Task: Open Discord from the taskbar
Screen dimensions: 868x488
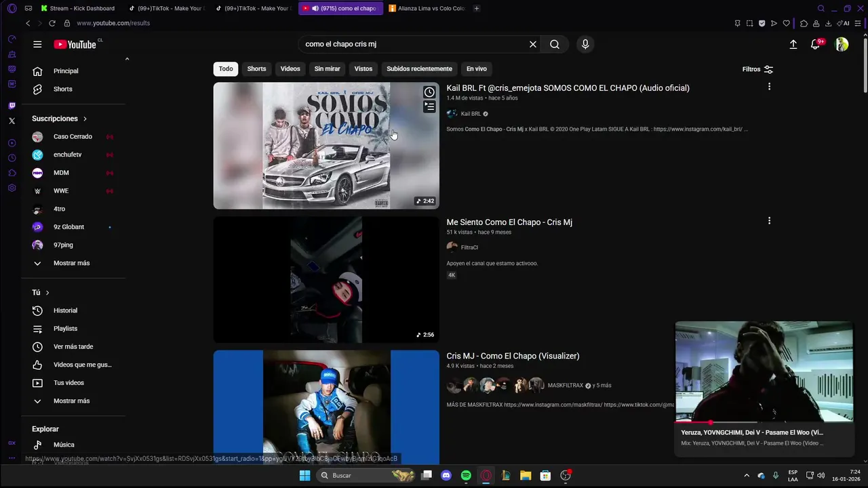Action: click(x=446, y=475)
